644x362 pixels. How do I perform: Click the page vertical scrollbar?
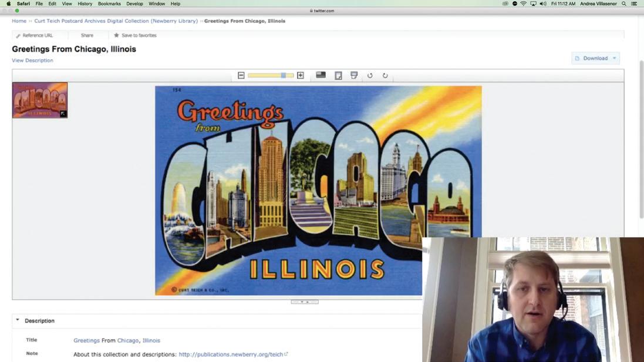(x=642, y=140)
